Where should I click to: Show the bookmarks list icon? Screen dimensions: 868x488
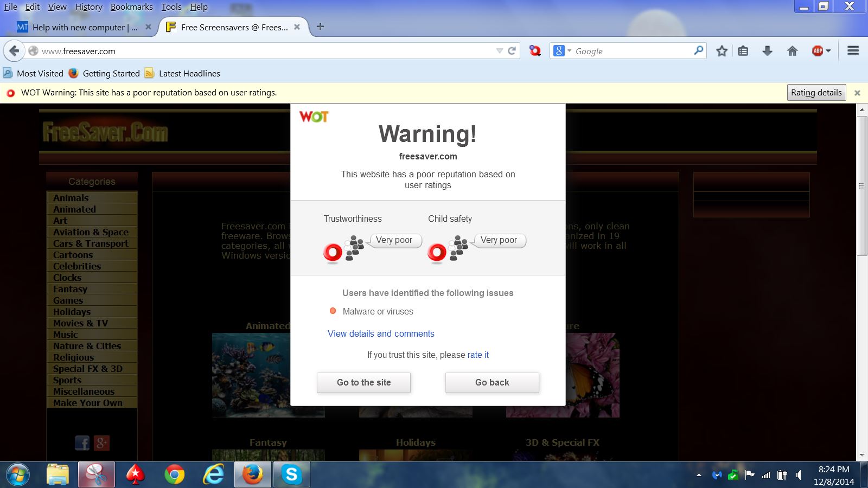pyautogui.click(x=743, y=51)
